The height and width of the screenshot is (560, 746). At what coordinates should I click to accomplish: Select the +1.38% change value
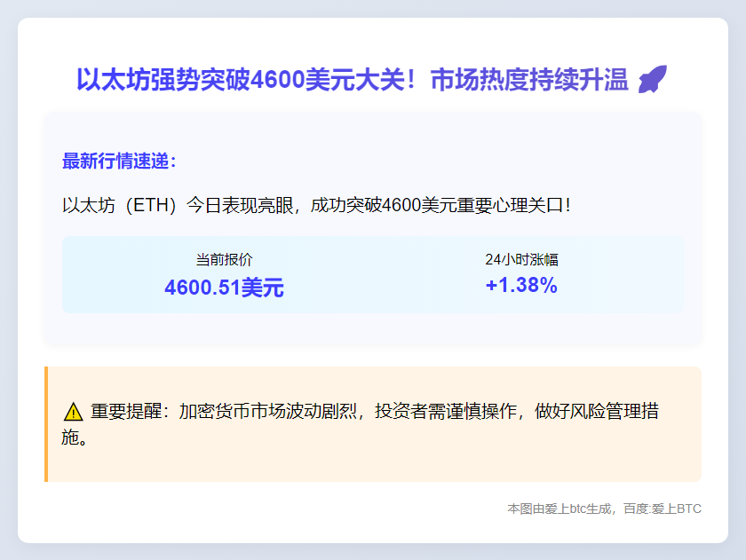pyautogui.click(x=521, y=286)
